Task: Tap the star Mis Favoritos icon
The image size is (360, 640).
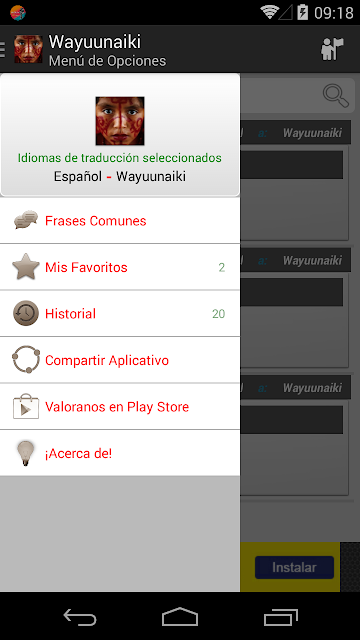Action: pyautogui.click(x=26, y=267)
